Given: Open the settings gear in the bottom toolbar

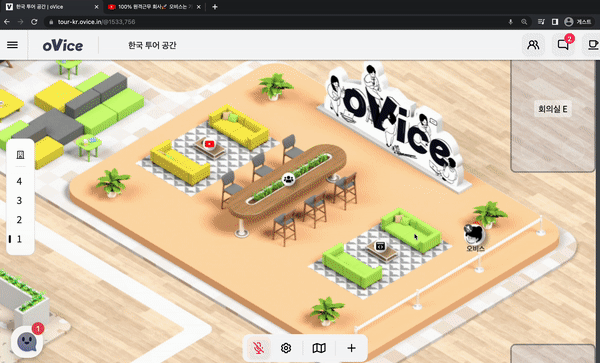Looking at the screenshot, I should (x=286, y=348).
